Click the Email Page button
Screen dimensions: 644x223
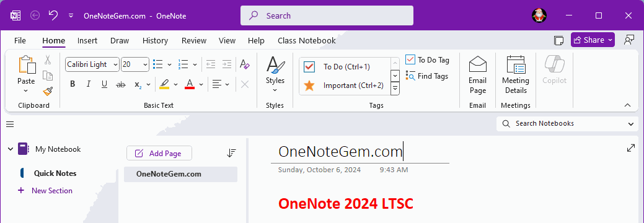(477, 75)
